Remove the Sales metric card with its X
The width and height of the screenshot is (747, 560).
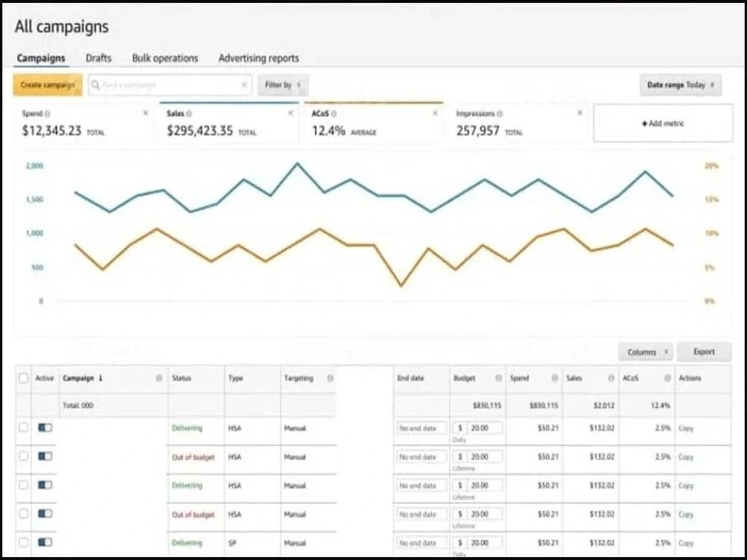[x=290, y=113]
